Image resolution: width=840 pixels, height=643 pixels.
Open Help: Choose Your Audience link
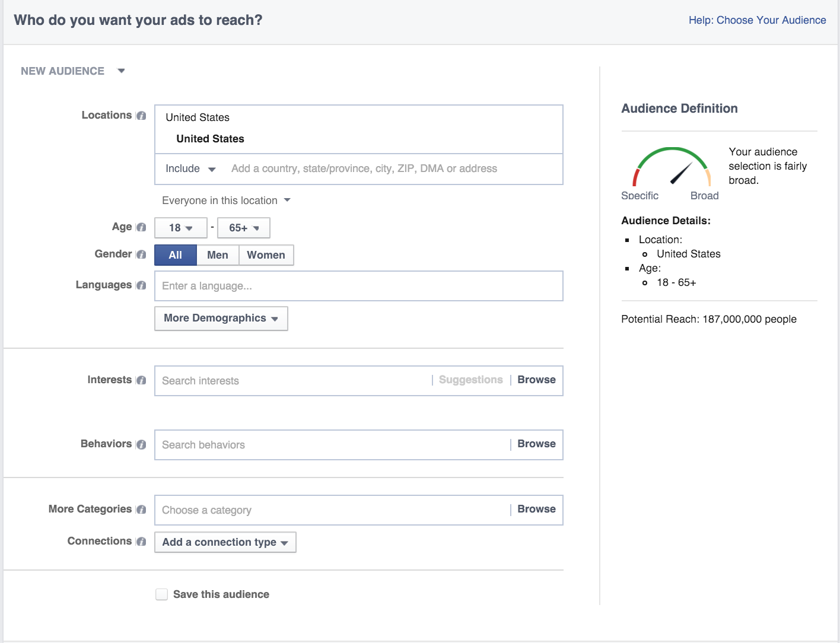(x=757, y=20)
